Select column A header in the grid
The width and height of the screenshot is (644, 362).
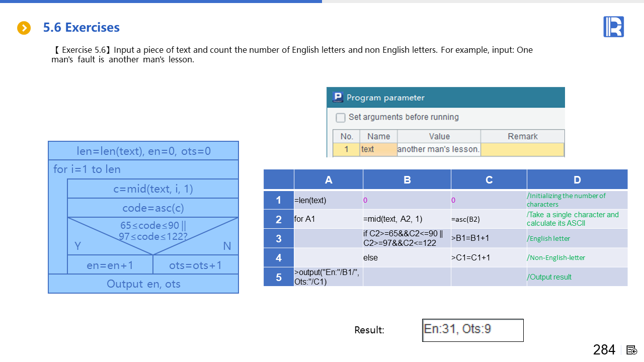(329, 180)
